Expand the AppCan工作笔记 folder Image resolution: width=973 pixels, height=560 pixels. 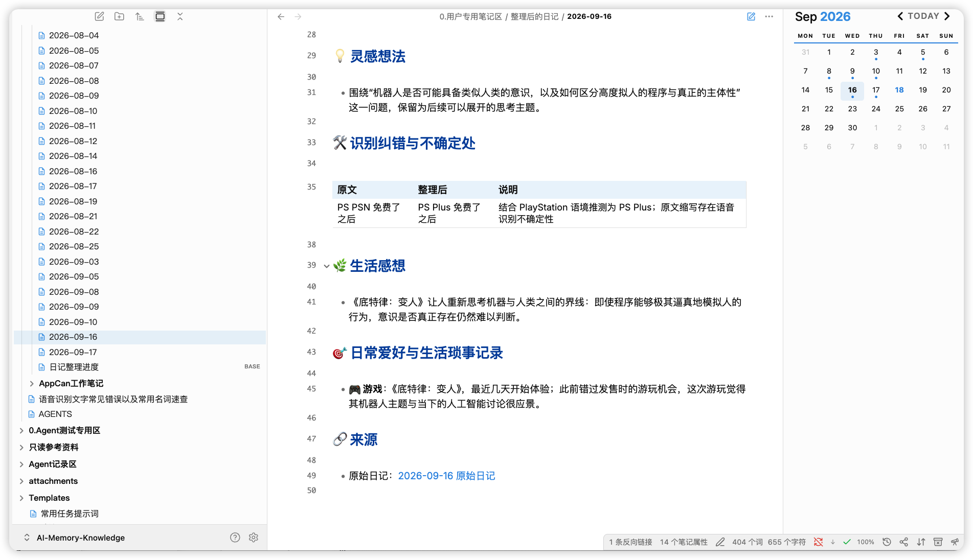point(32,383)
